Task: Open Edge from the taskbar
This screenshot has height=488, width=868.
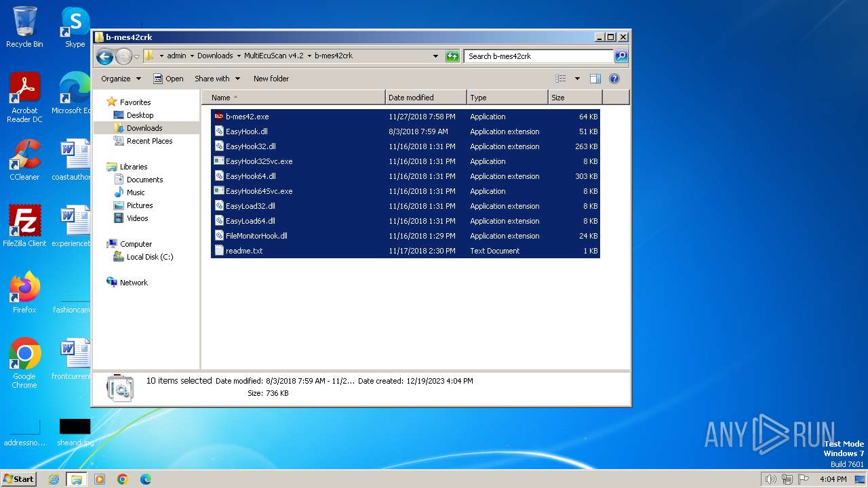Action: (145, 479)
